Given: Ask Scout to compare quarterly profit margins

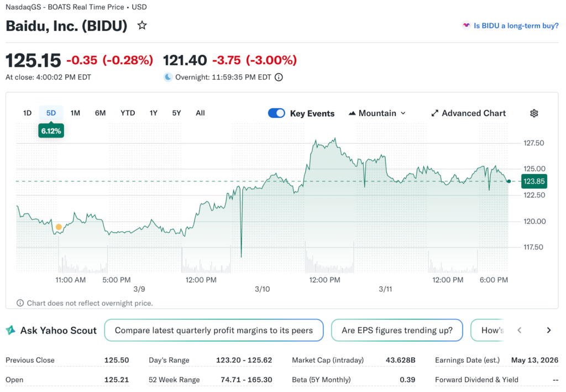Looking at the screenshot, I should click(x=213, y=330).
